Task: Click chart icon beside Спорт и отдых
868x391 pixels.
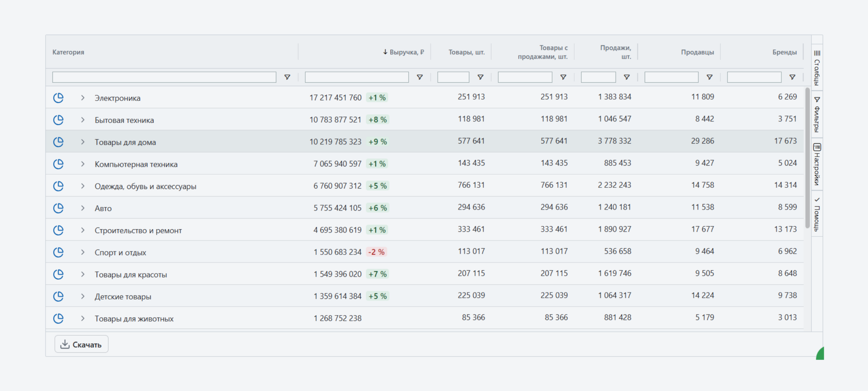Action: click(58, 253)
